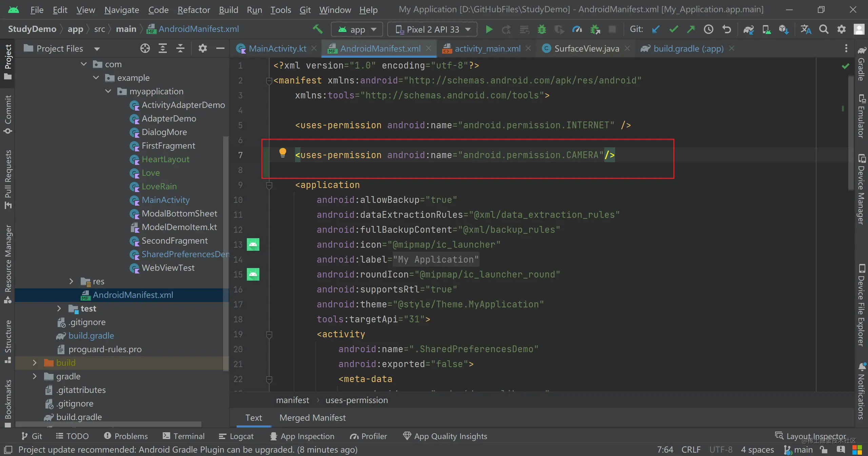Open the Pixel 2 API 33 device dropdown
Image resolution: width=868 pixels, height=456 pixels.
[432, 30]
